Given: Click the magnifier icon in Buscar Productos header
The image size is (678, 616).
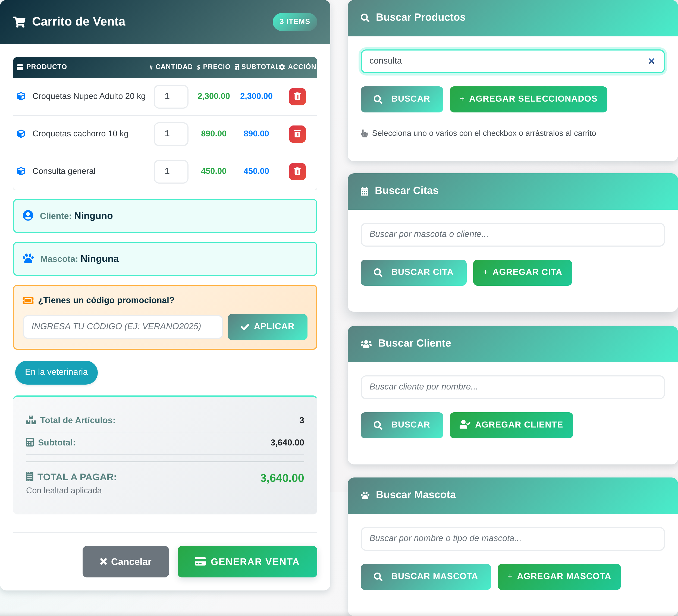Looking at the screenshot, I should pyautogui.click(x=365, y=17).
